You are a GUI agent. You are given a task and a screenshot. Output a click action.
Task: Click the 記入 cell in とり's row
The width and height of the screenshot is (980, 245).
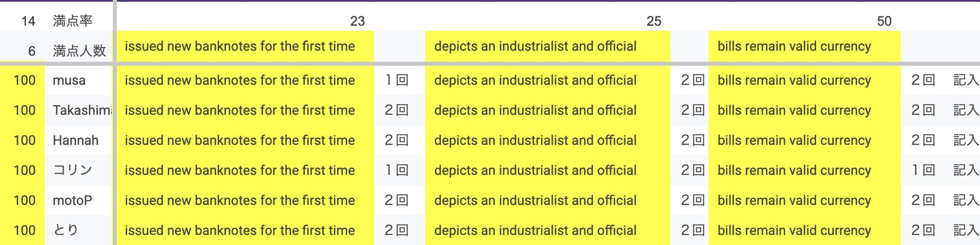[x=966, y=230]
